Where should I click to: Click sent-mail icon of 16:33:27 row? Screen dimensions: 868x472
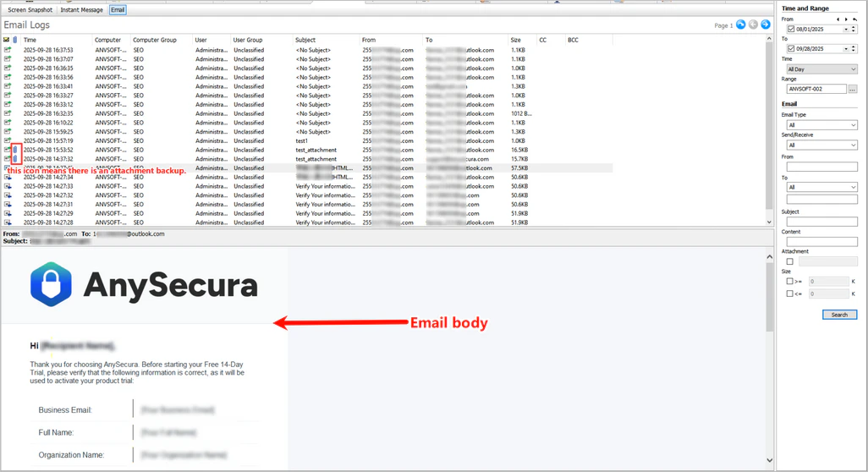(8, 96)
